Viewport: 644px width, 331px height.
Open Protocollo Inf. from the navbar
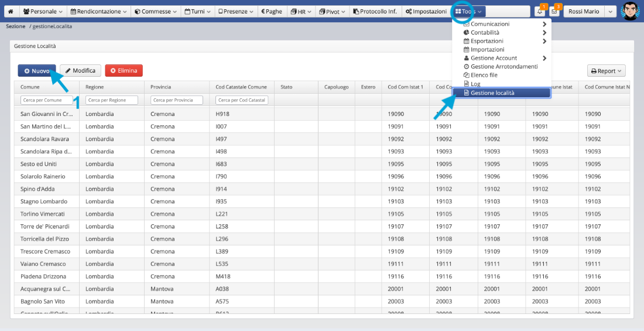click(x=375, y=11)
